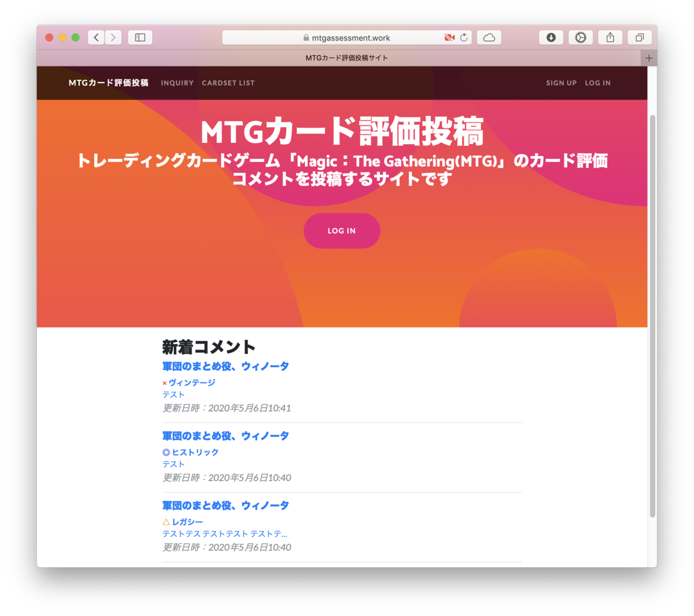Screen dimensions: 694x616
Task: Open 軍団のまとめ役、ウィノータ link above レガシー
Action: [226, 505]
